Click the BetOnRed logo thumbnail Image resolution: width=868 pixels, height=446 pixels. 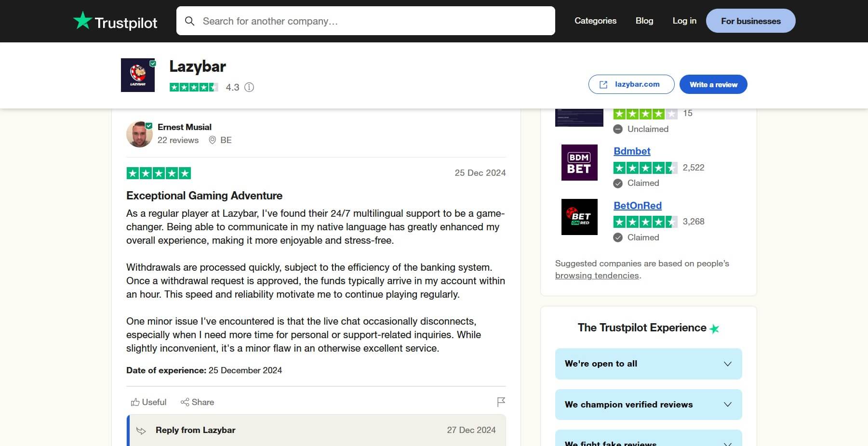[x=579, y=217]
